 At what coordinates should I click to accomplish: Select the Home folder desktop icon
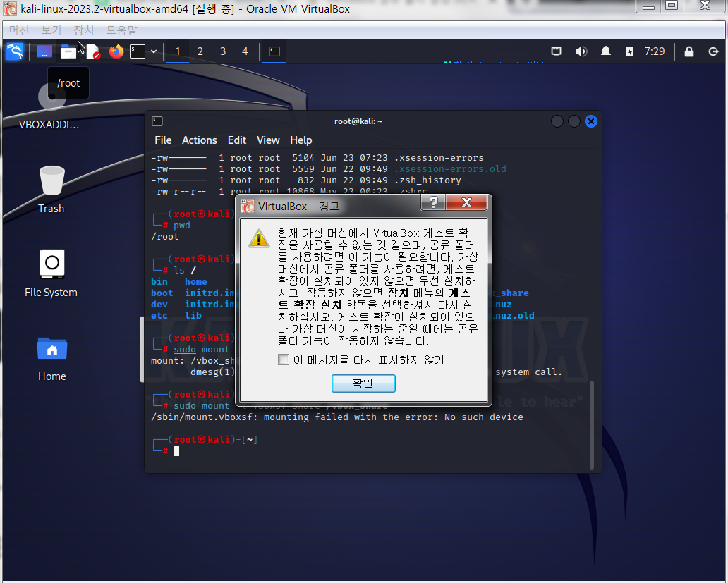point(52,358)
